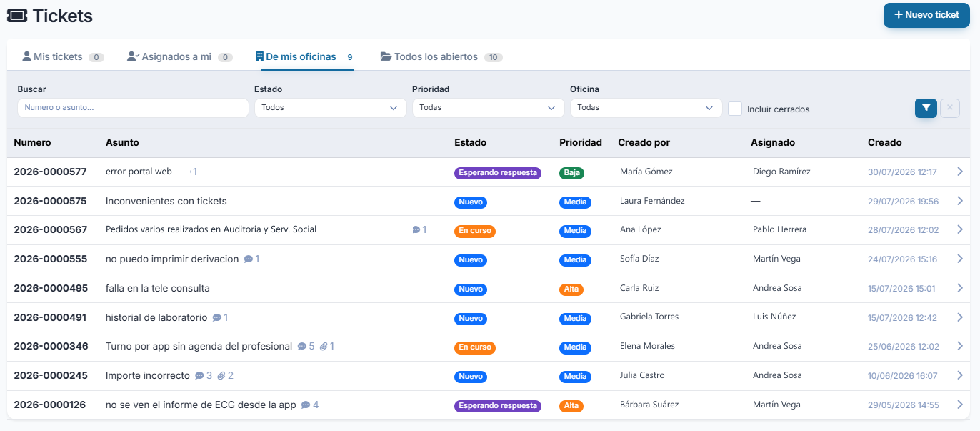Click 'Alta' badge on ticket 2026-0000495
This screenshot has width=980, height=431.
pos(571,289)
